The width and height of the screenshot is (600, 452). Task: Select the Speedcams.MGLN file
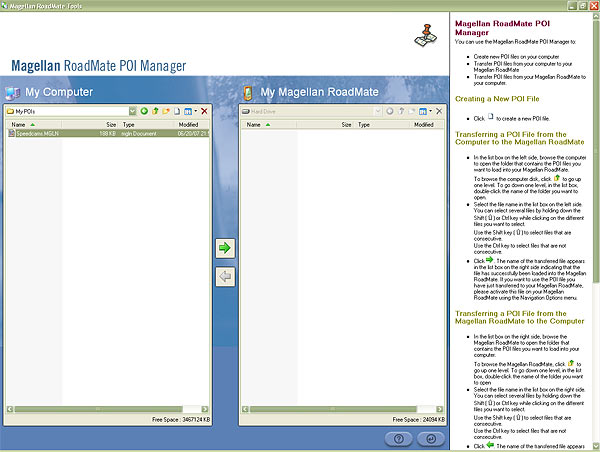point(108,133)
